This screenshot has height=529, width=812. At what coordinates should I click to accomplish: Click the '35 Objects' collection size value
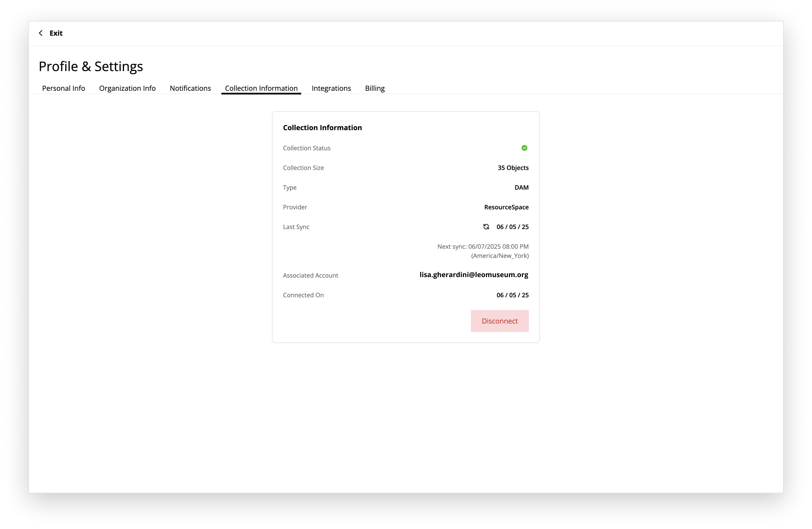(x=513, y=168)
